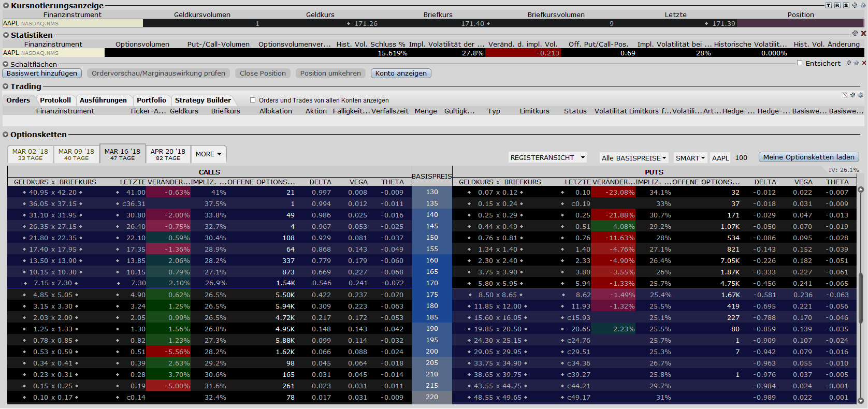868x409 pixels.
Task: Click the gear icon in the Schaltflächen panel
Action: click(856, 63)
